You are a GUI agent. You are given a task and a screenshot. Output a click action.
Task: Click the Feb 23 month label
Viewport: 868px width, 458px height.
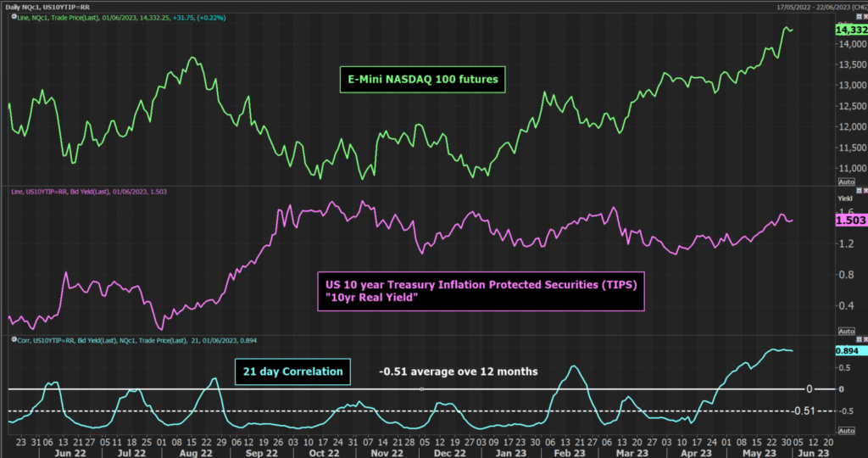coord(570,453)
